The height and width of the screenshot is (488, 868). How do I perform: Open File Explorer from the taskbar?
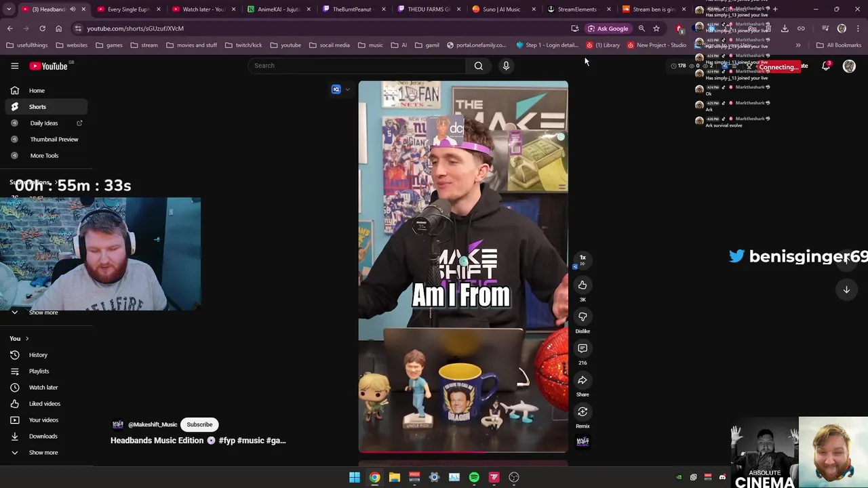[394, 477]
